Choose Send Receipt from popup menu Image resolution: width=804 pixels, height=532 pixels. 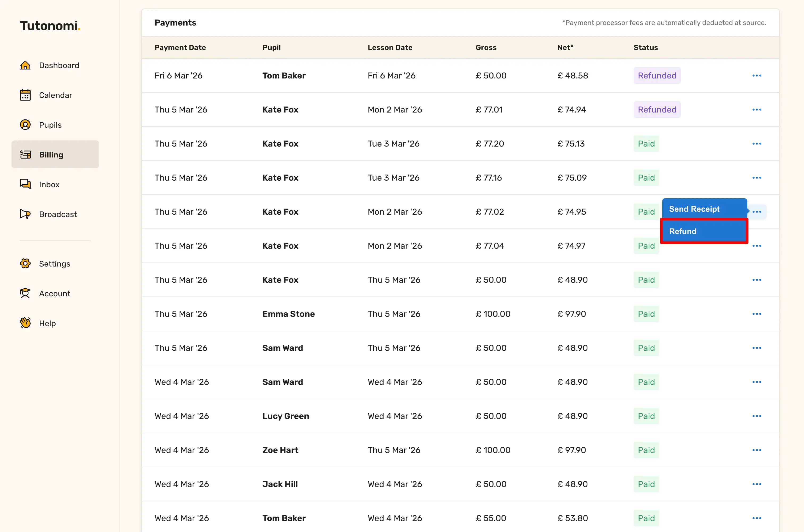click(x=704, y=209)
